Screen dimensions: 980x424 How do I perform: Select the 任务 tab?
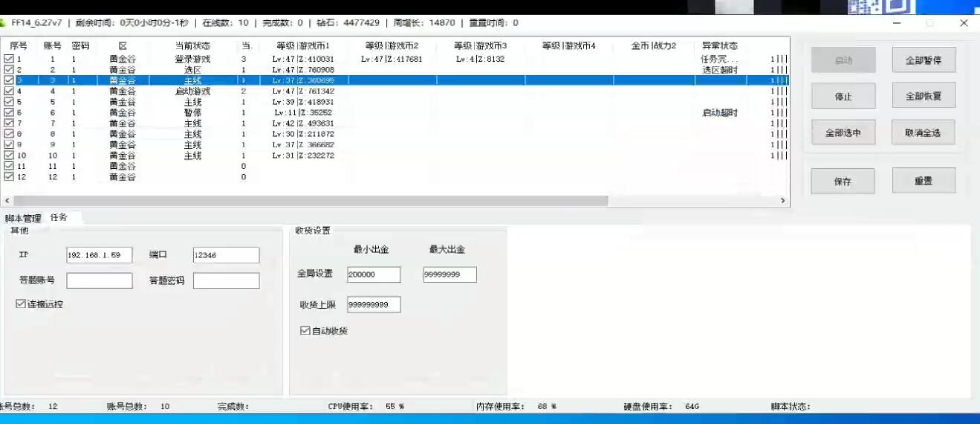59,217
